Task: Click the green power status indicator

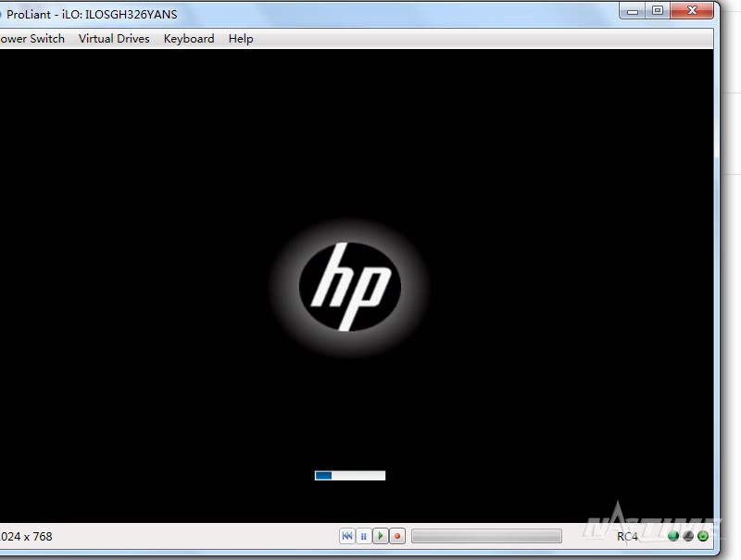Action: pos(703,536)
